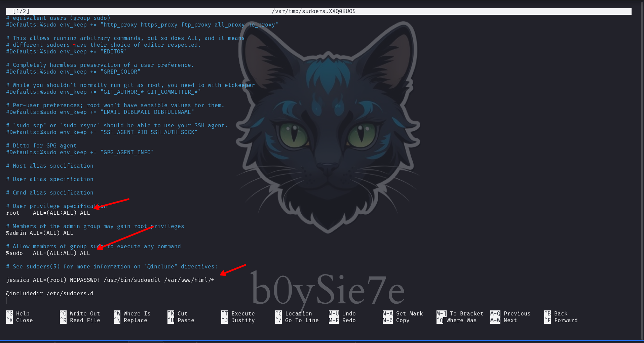
Task: Click the M-E Redo shortcut
Action: pyautogui.click(x=342, y=320)
